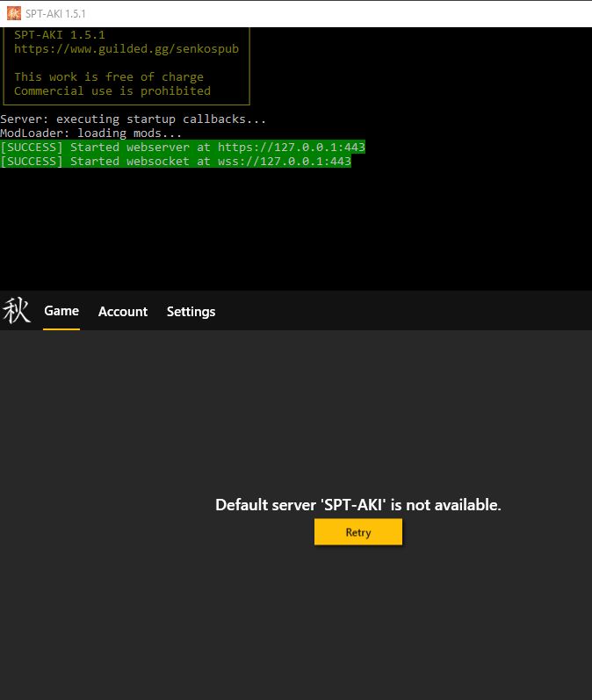Click the 'ModLoader: loading mods...' console line
592x700 pixels.
[x=90, y=133]
